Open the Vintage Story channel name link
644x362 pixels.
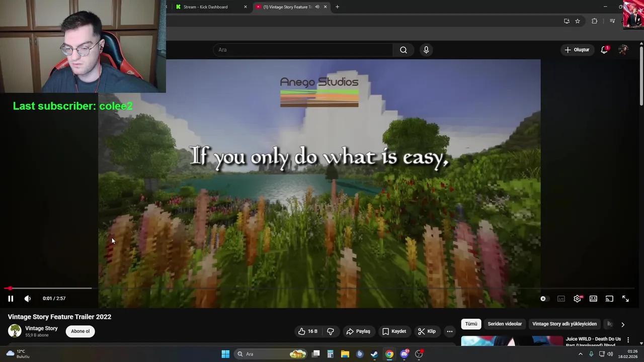coord(41,328)
